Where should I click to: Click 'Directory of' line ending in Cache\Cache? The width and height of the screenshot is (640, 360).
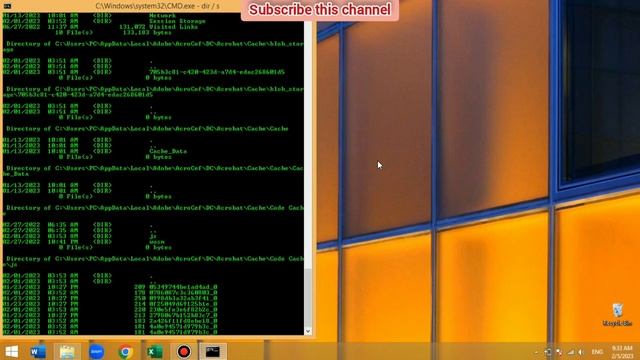coord(147,129)
